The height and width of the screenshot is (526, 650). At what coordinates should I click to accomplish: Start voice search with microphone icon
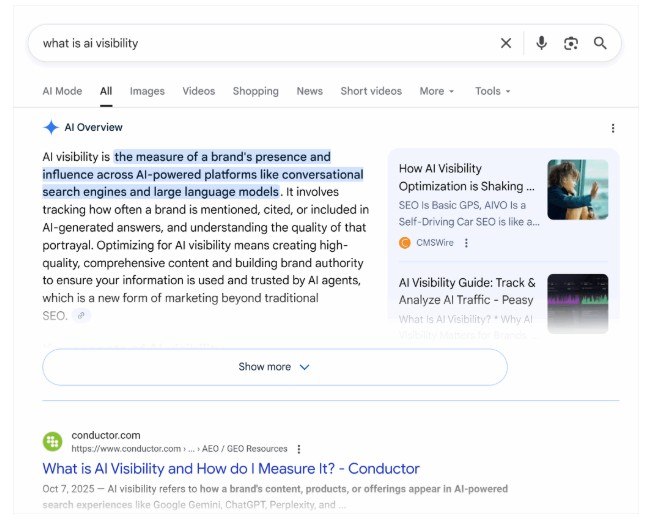click(x=541, y=43)
